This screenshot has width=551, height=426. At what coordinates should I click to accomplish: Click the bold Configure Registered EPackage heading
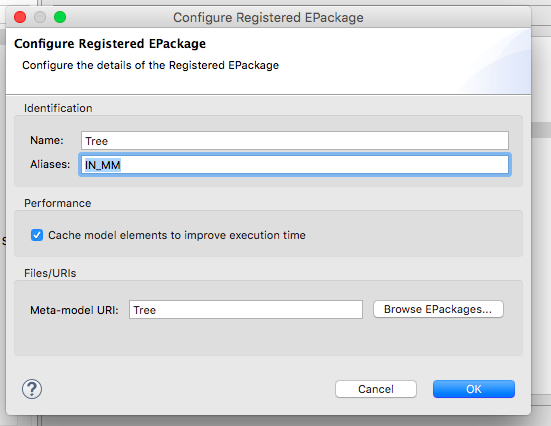click(110, 44)
